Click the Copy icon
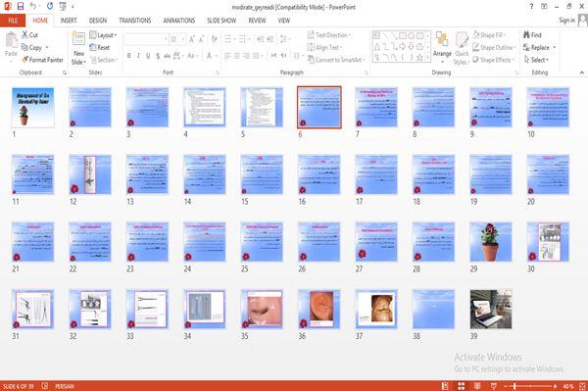This screenshot has width=588, height=391. tap(24, 47)
